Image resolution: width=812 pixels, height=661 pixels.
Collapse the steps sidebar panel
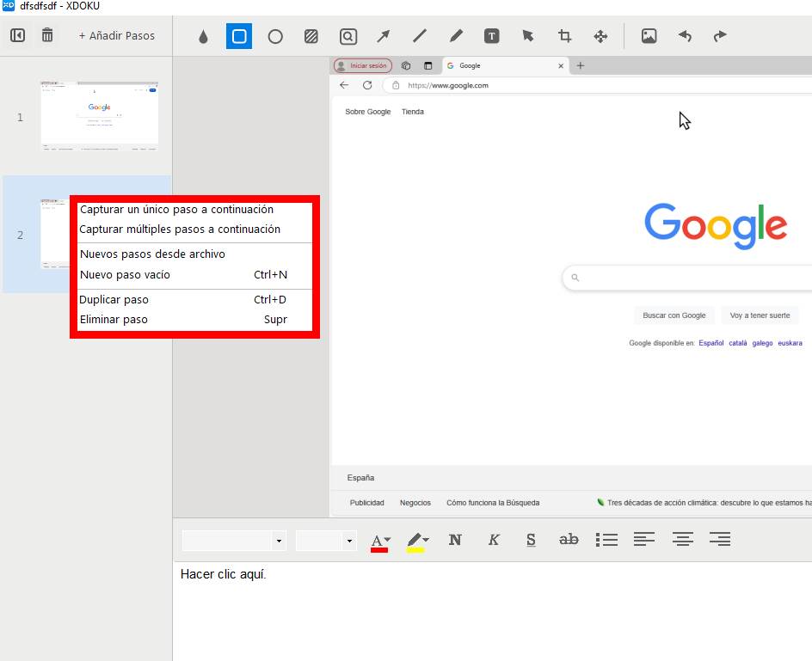point(17,36)
